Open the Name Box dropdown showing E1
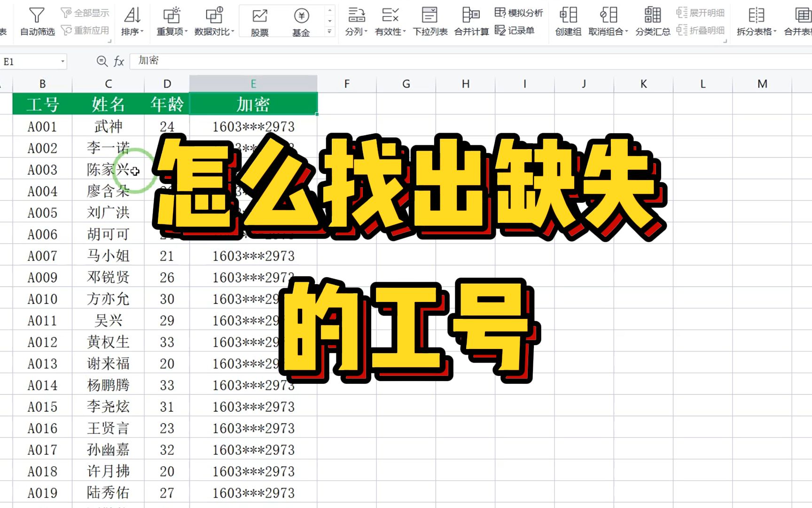 62,61
